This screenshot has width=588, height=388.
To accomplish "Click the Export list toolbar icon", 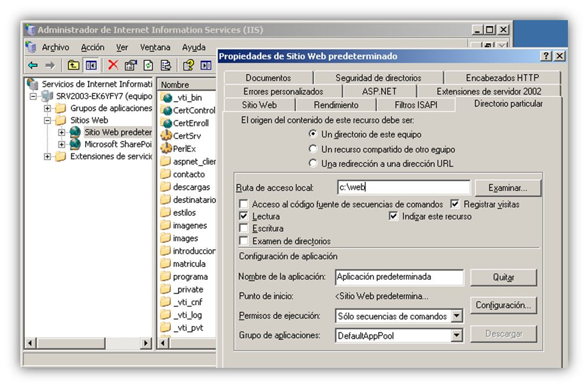I will pos(165,65).
